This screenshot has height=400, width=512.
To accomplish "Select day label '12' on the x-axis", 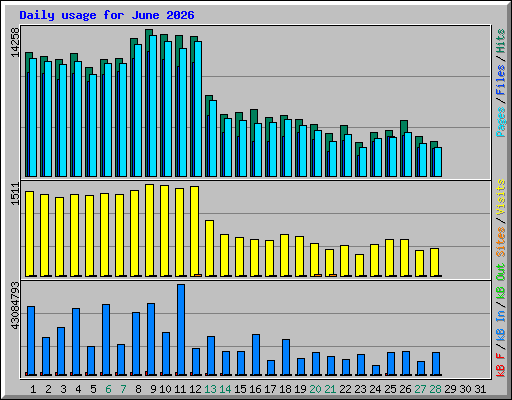I will pos(195,389).
